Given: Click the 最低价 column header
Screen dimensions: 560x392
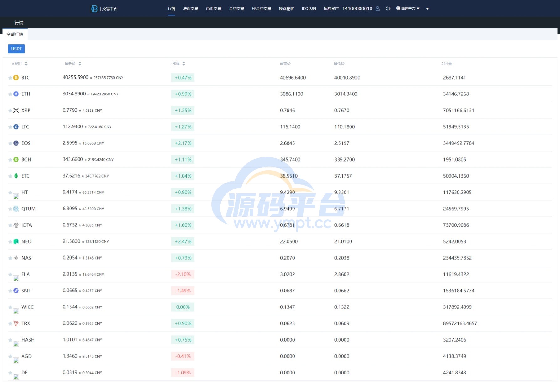Looking at the screenshot, I should [339, 64].
